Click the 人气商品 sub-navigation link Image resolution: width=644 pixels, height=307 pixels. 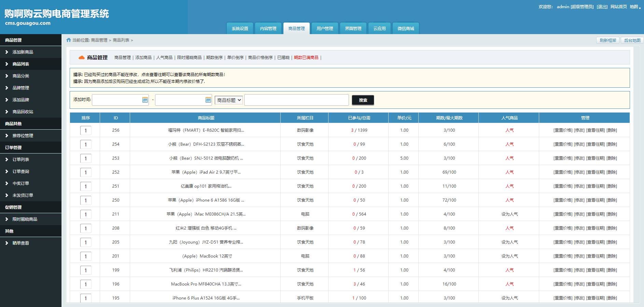pos(164,58)
